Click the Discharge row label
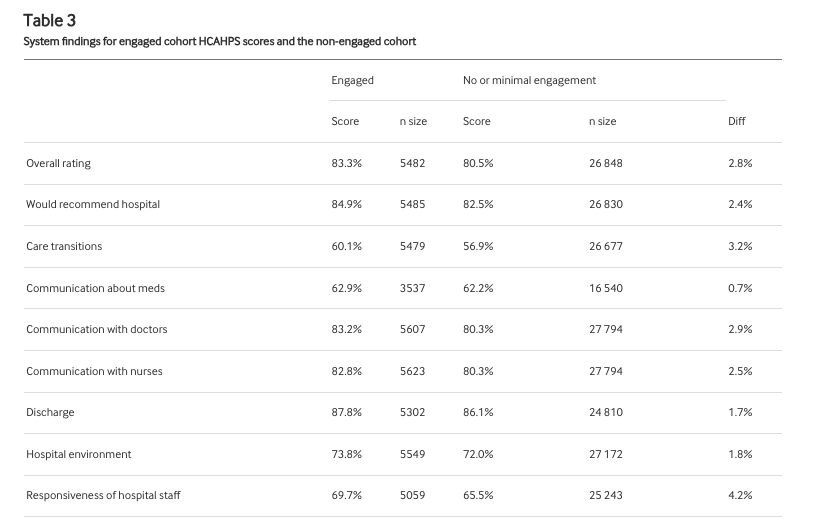 coord(50,412)
